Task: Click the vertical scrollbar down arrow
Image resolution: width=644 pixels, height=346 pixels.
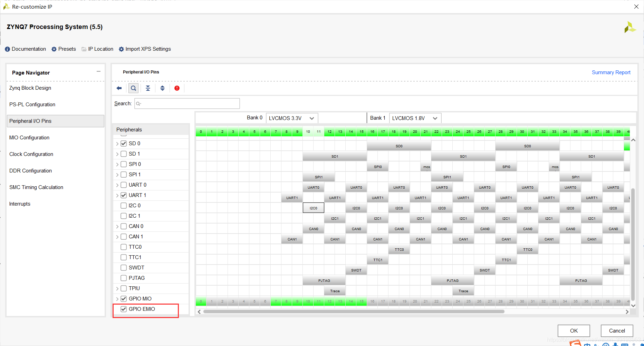Action: point(633,305)
